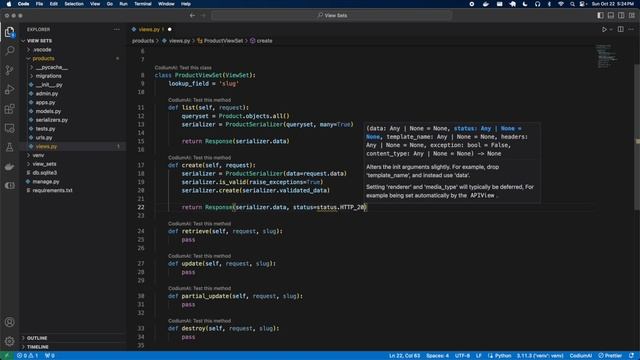Click the remote window indicator in the status bar
The image size is (640, 360).
[6, 356]
